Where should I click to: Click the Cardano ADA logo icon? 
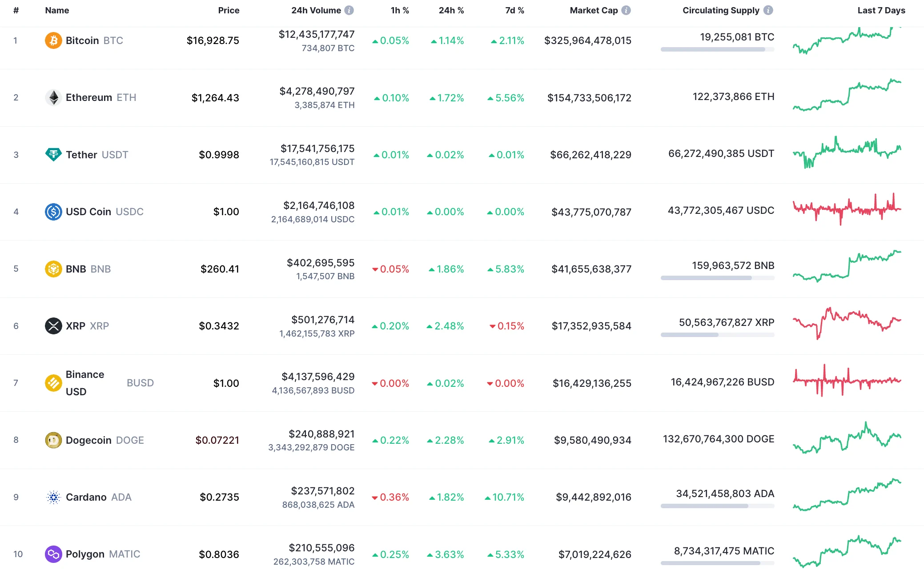click(x=53, y=497)
